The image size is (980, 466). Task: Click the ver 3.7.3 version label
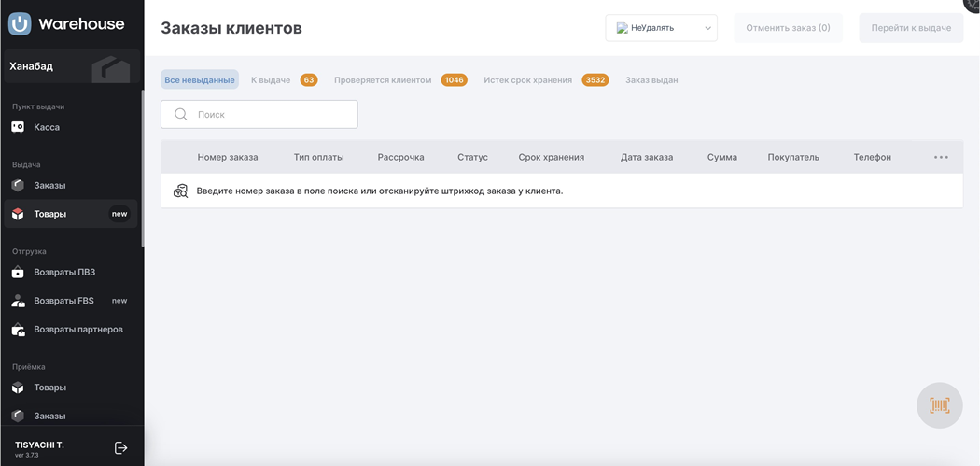tap(27, 455)
